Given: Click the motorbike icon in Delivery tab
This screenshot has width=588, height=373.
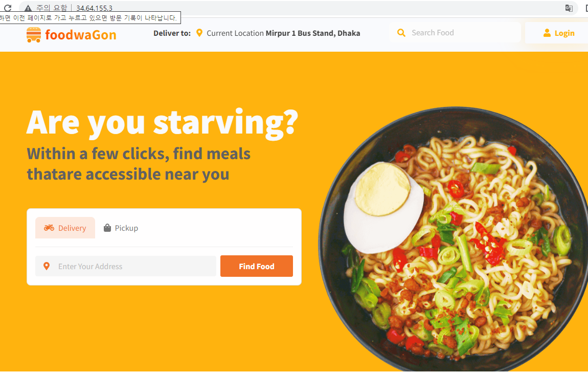Looking at the screenshot, I should point(49,228).
